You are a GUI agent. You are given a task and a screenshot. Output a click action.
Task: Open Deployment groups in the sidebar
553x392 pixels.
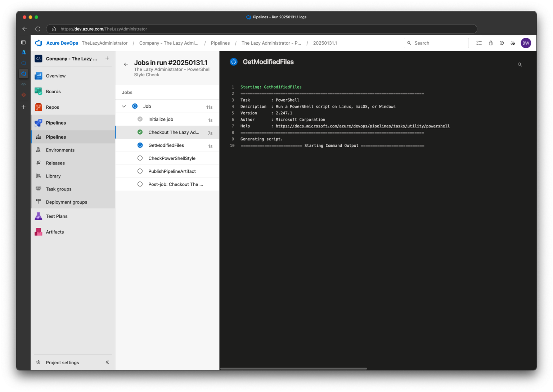click(73, 202)
